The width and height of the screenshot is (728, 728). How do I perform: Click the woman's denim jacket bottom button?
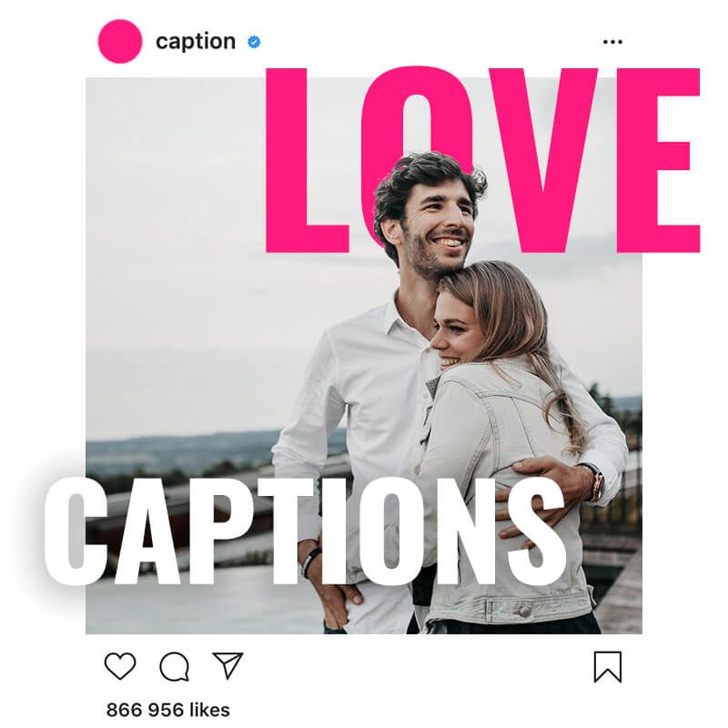pos(524,610)
